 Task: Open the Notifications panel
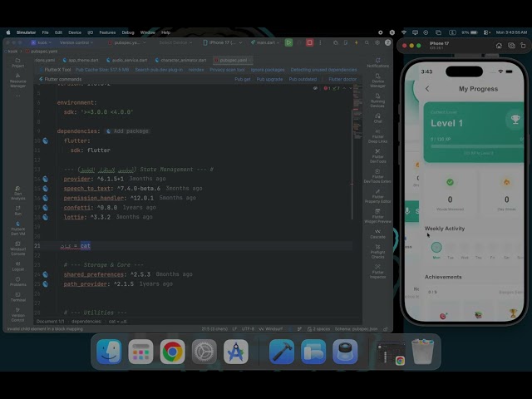coord(377,63)
